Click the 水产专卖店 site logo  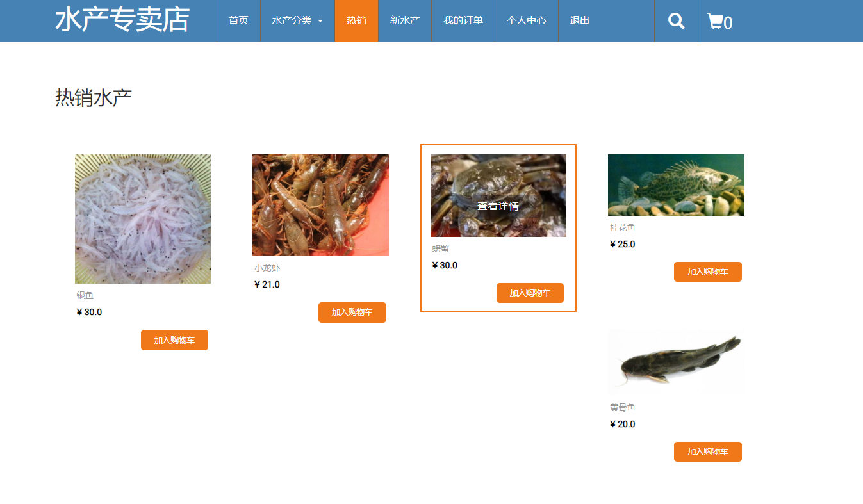point(122,20)
